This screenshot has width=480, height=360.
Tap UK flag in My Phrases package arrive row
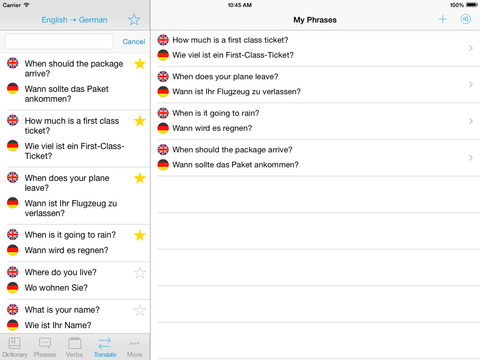163,150
